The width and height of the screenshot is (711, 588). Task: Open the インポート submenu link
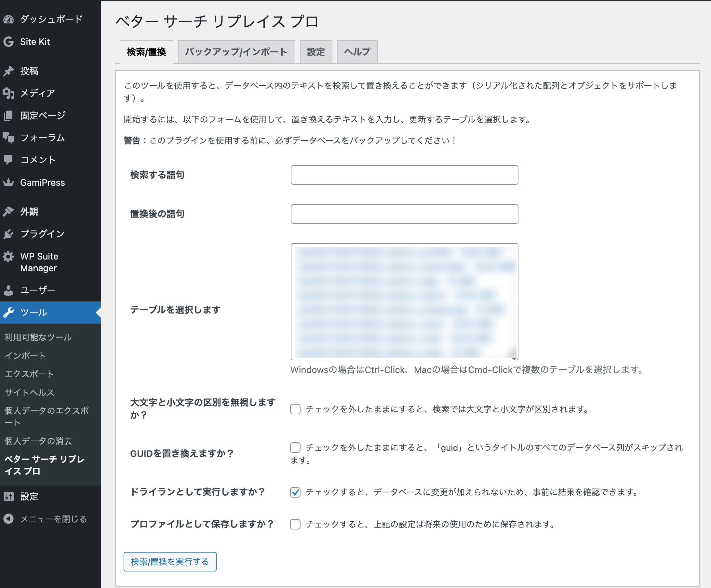click(x=25, y=355)
